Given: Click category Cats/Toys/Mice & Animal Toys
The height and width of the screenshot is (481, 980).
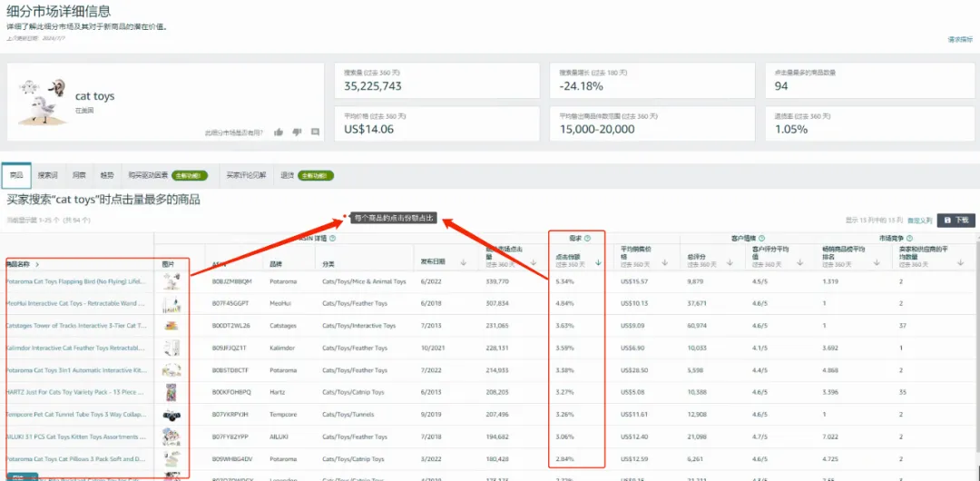Looking at the screenshot, I should [x=365, y=281].
